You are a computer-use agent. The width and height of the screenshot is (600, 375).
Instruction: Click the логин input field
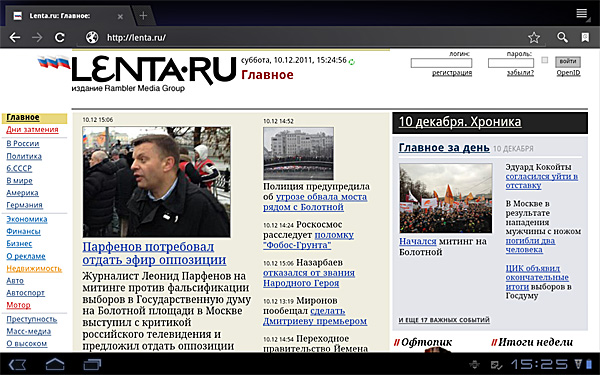441,63
